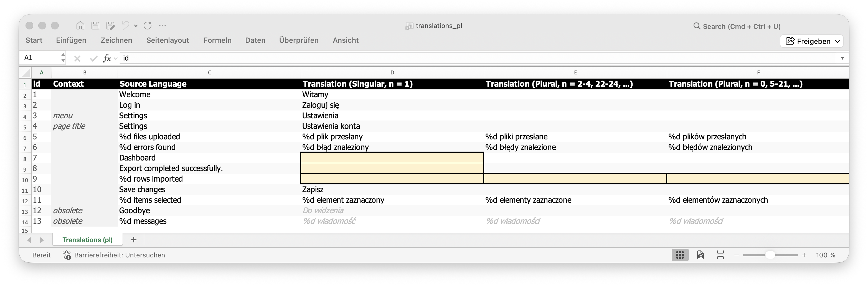This screenshot has width=868, height=286.
Task: Click the Save As edit icon
Action: 111,26
